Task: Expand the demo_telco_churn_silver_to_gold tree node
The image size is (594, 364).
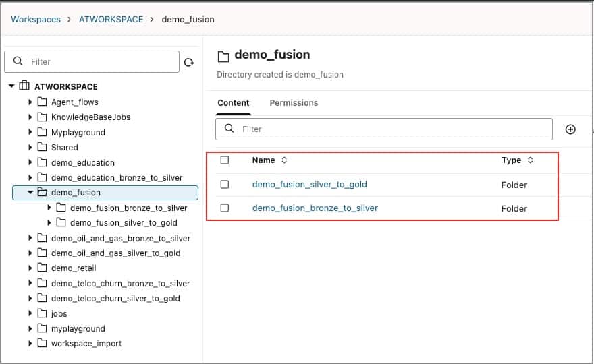Action: pyautogui.click(x=30, y=299)
